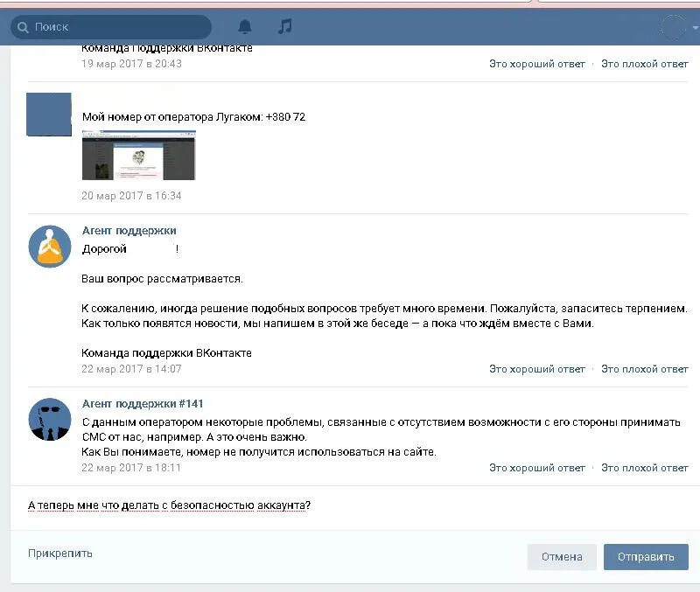Open the profile dropdown arrow in header
This screenshot has width=700, height=592.
point(695,28)
